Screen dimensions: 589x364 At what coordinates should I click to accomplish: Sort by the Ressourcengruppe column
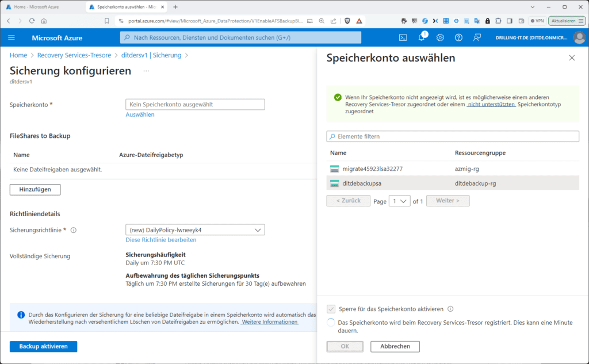480,153
